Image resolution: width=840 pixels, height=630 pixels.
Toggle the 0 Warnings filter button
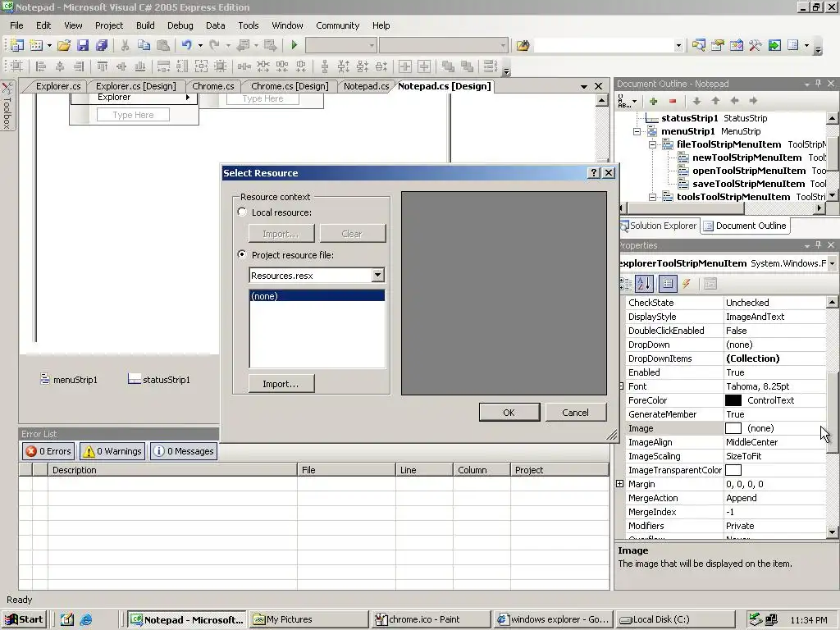pos(112,451)
